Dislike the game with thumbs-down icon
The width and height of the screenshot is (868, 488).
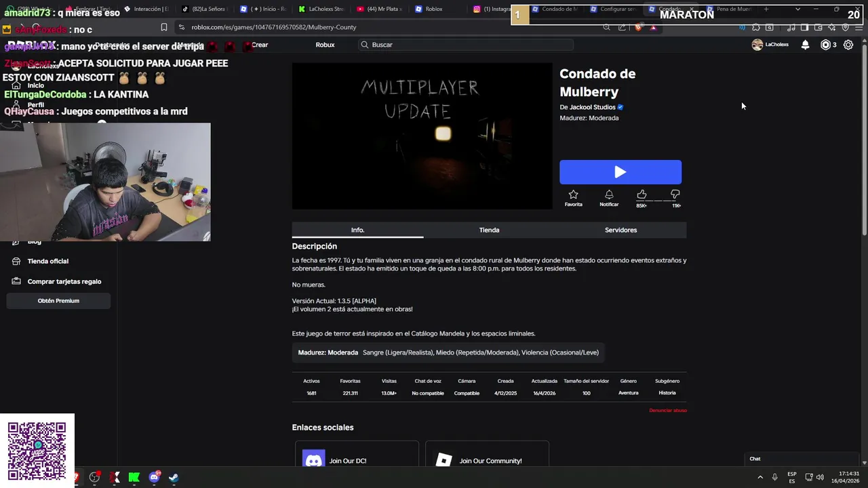coord(675,195)
